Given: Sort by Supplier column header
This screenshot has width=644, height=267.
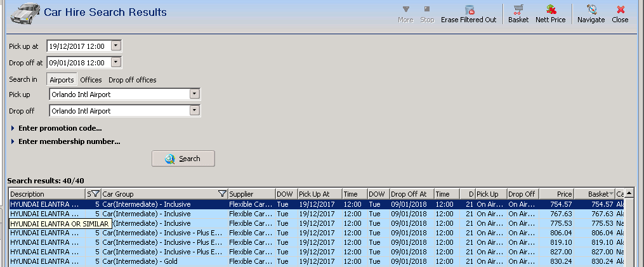Looking at the screenshot, I should point(251,194).
